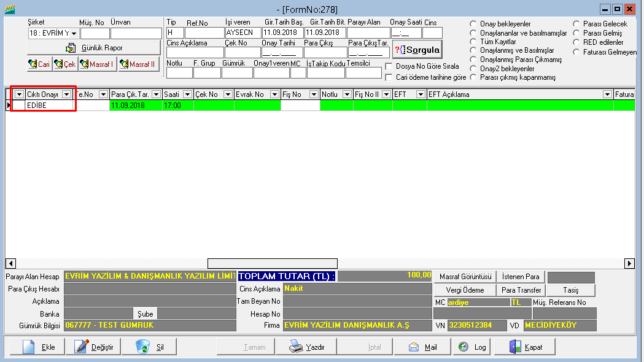
Task: Click the Para Transfer button
Action: coord(521,290)
